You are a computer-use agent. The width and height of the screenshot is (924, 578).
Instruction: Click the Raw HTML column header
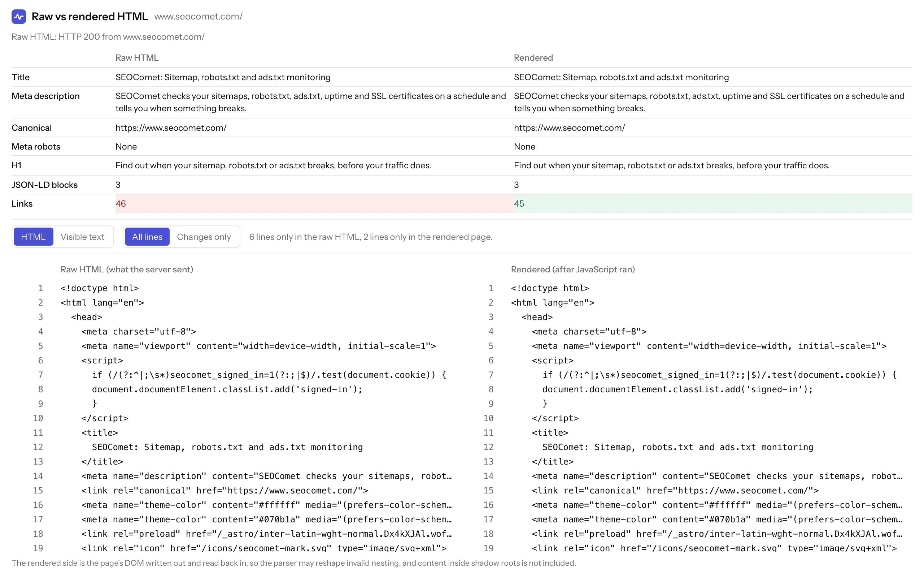coord(137,58)
